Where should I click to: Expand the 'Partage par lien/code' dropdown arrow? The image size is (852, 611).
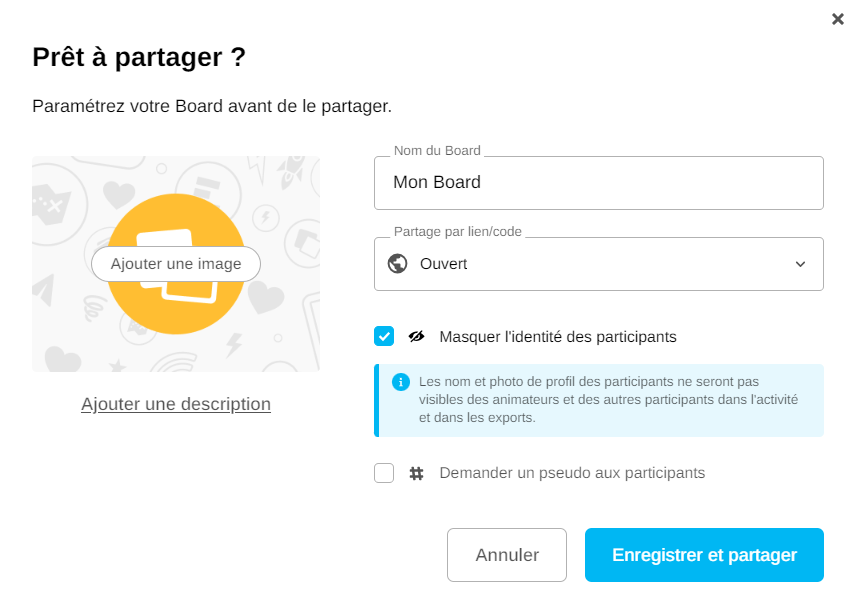pyautogui.click(x=800, y=264)
